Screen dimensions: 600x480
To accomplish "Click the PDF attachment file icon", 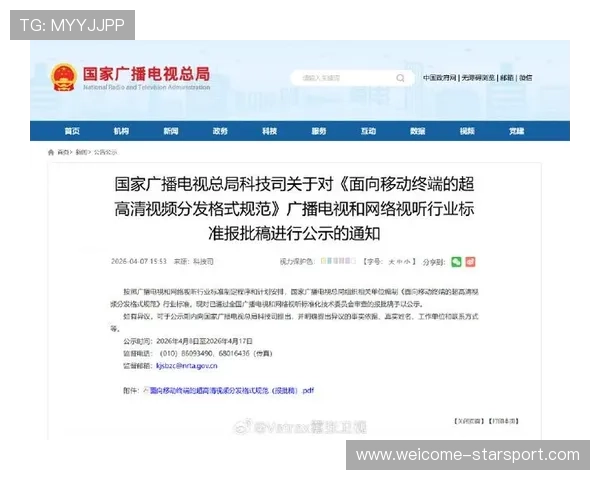I will (145, 390).
